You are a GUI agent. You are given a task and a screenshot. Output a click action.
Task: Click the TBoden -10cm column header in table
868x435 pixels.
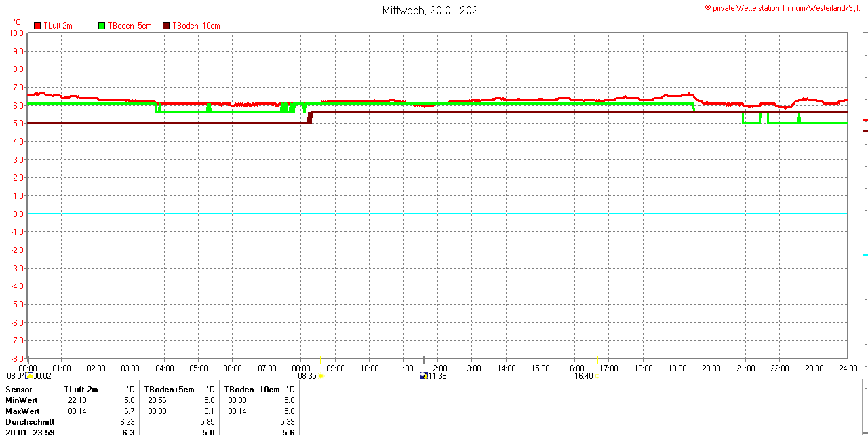[252, 390]
